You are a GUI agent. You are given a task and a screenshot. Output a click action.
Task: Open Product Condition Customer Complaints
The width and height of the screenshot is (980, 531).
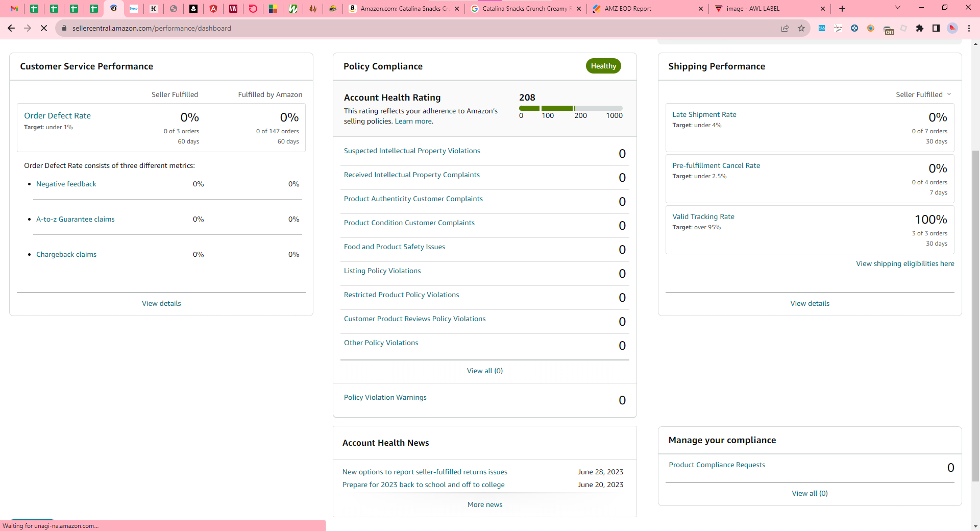click(x=409, y=223)
